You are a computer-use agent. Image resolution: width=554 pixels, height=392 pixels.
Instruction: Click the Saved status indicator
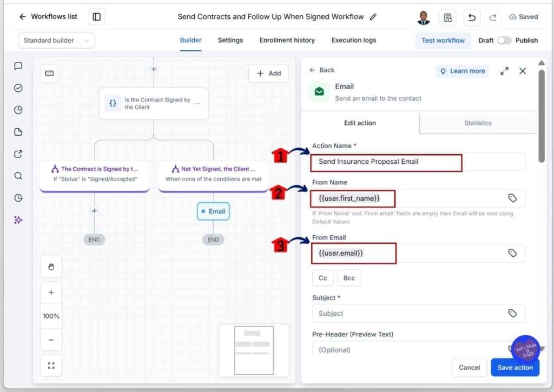(523, 17)
